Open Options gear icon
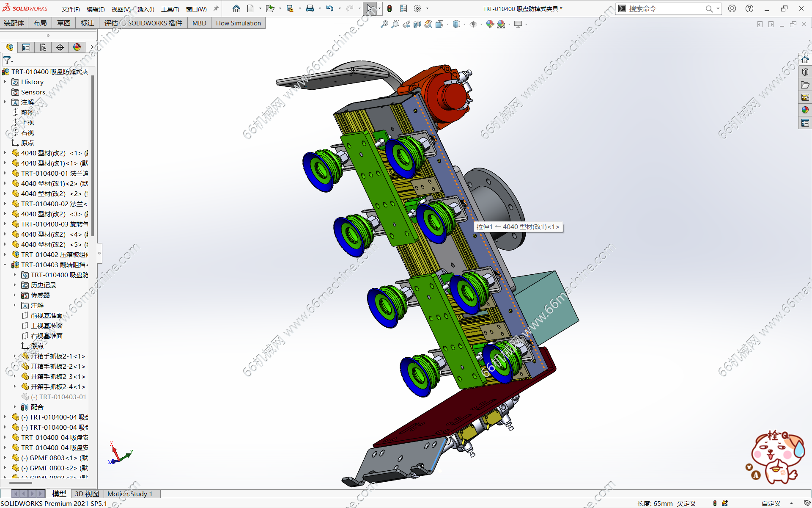The height and width of the screenshot is (508, 812). pos(417,8)
